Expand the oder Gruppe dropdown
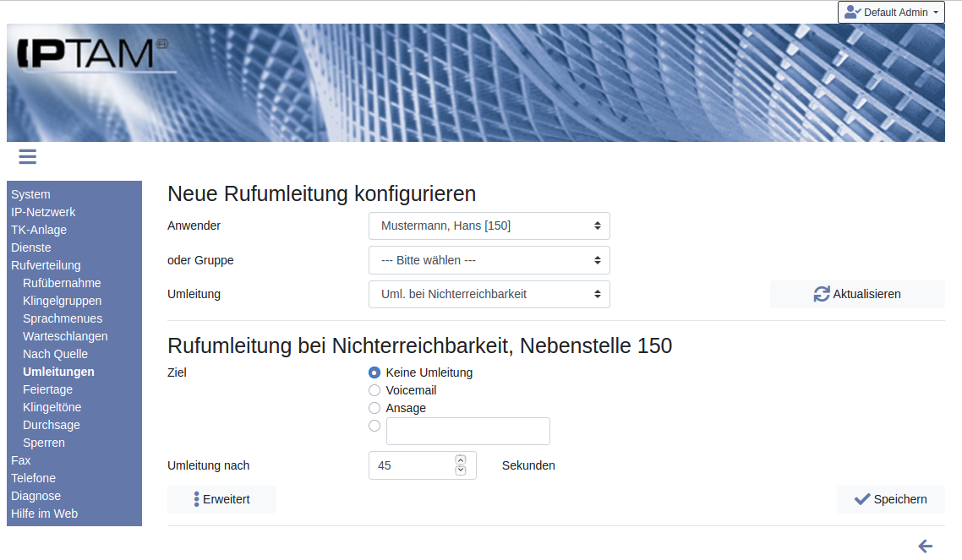Screen dimensions: 962x560 coord(489,260)
